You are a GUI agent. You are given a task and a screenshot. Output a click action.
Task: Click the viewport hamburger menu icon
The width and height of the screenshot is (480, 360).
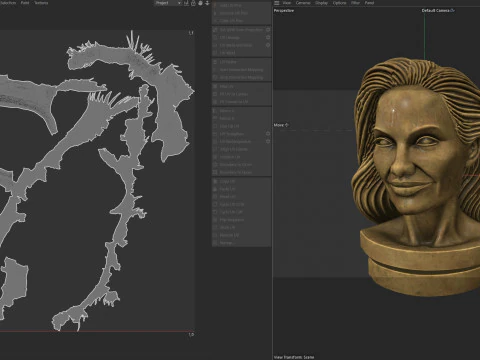pyautogui.click(x=277, y=3)
